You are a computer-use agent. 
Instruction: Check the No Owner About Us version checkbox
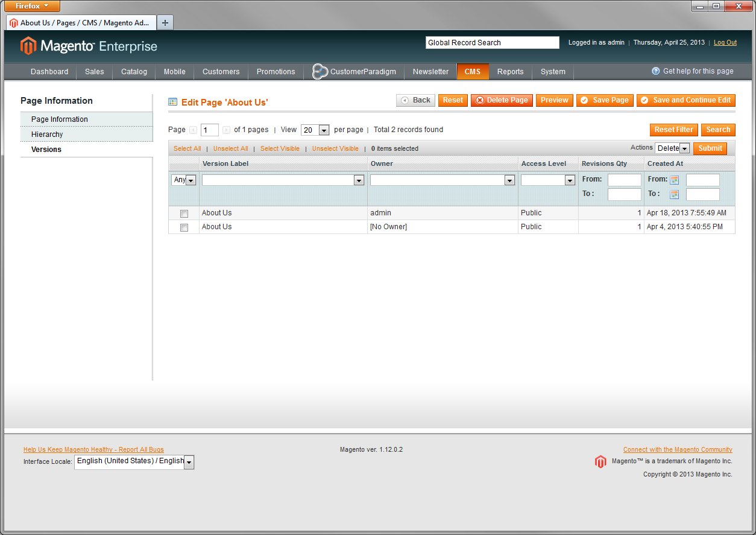(x=184, y=227)
